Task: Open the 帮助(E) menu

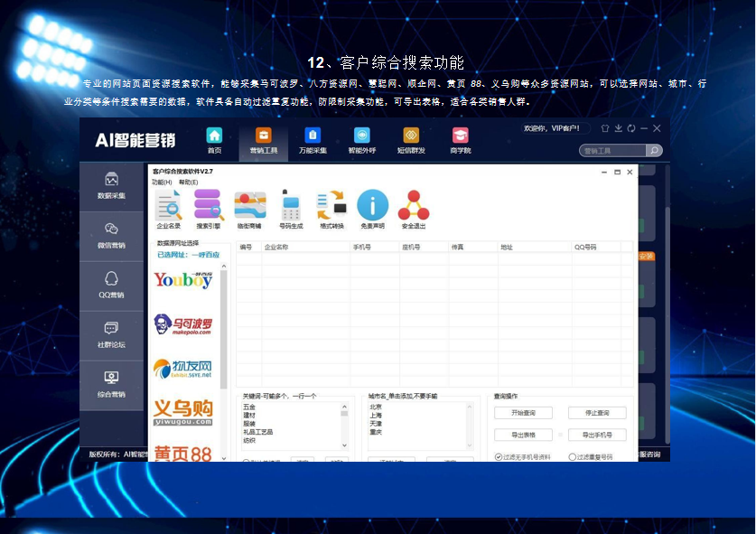Action: point(188,182)
